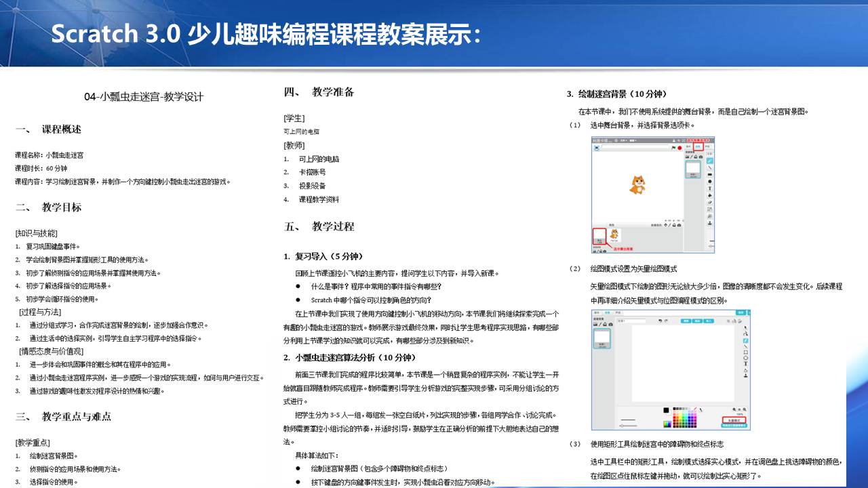This screenshot has height=488, width=868.
Task: Click the zoom-in magnifier below the canvas
Action: pyautogui.click(x=745, y=409)
